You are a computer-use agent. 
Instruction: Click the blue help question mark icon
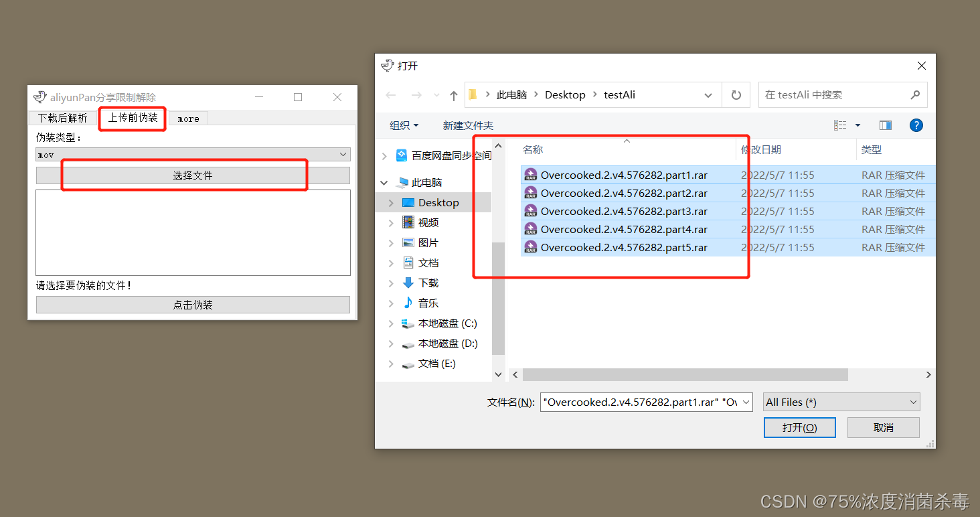(916, 125)
